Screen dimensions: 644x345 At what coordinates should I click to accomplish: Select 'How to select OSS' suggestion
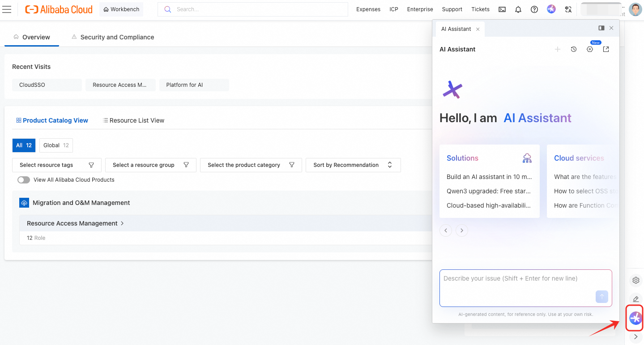click(585, 191)
